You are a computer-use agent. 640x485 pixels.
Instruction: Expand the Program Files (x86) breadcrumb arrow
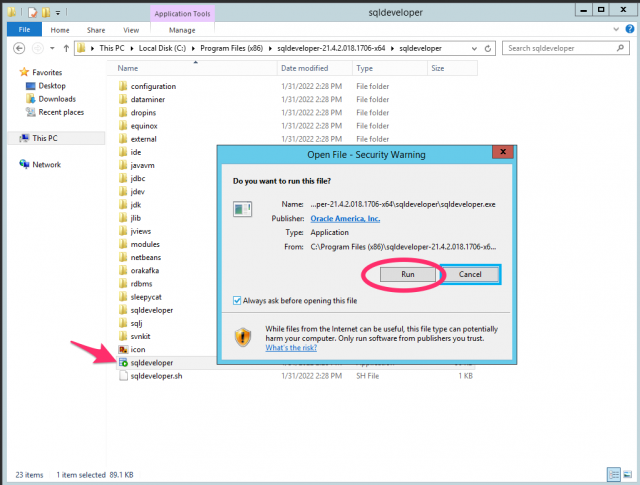(270, 49)
